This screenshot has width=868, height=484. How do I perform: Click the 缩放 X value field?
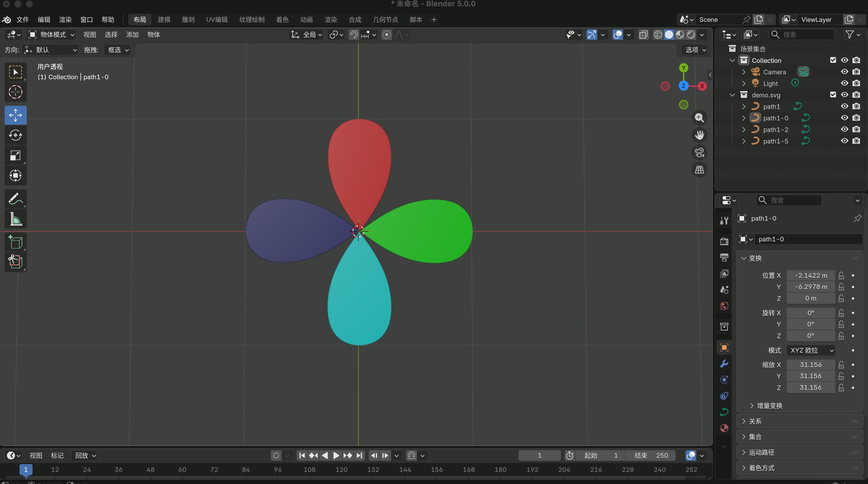[x=810, y=365]
